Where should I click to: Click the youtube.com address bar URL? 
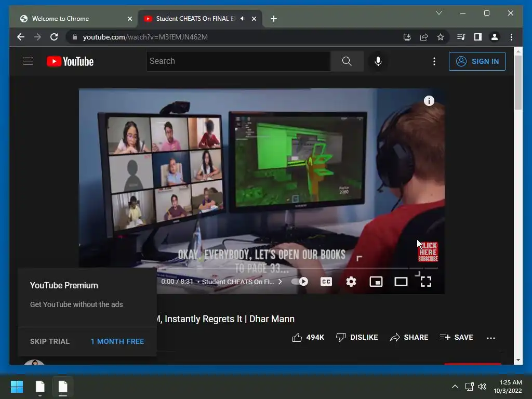point(145,37)
